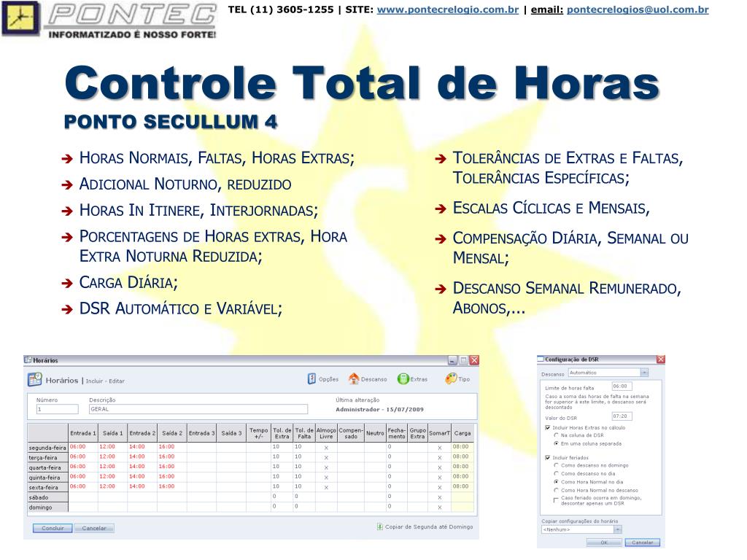The height and width of the screenshot is (560, 747).
Task: Minimize the Horários window
Action: pyautogui.click(x=452, y=360)
